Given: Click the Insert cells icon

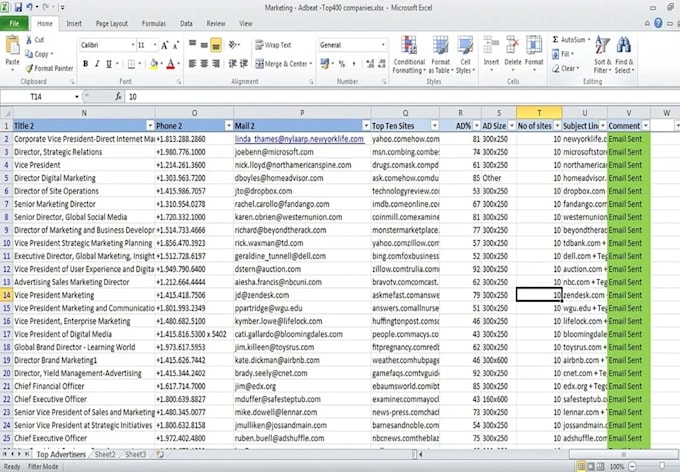Looking at the screenshot, I should tap(491, 45).
